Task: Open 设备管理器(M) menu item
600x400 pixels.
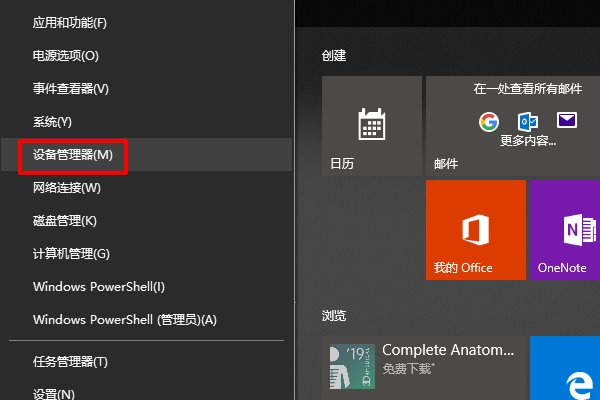Action: point(147,155)
